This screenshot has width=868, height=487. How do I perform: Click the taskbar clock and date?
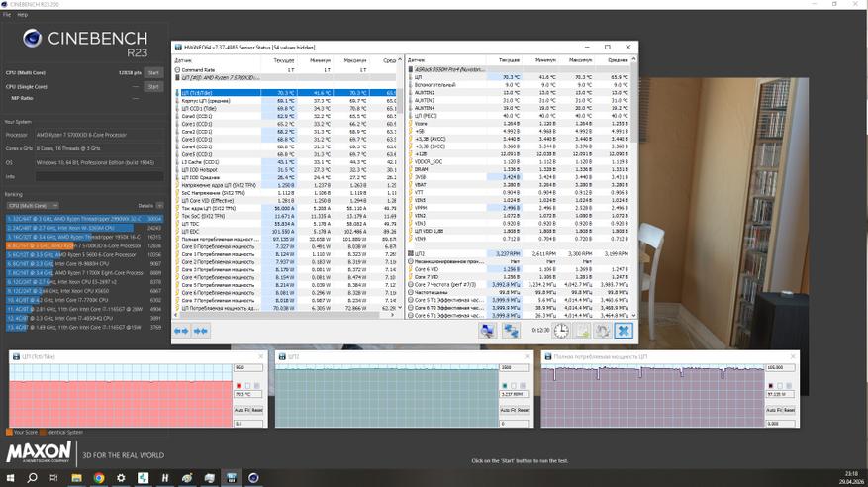(x=851, y=477)
